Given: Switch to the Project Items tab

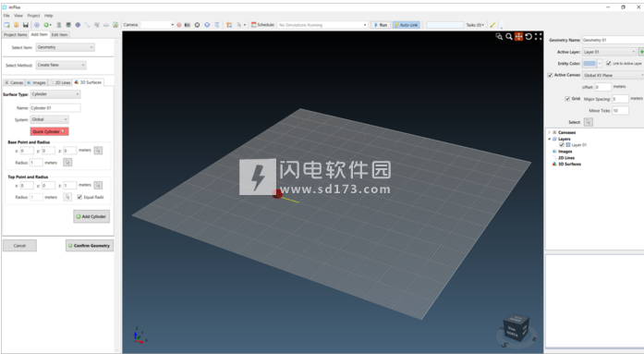Looking at the screenshot, I should [15, 35].
